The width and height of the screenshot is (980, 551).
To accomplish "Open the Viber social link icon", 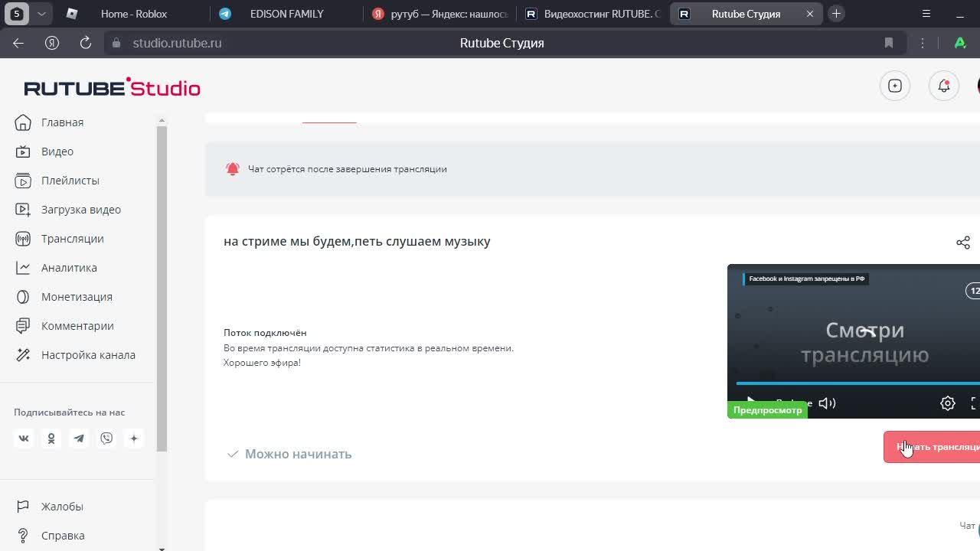I will [106, 439].
